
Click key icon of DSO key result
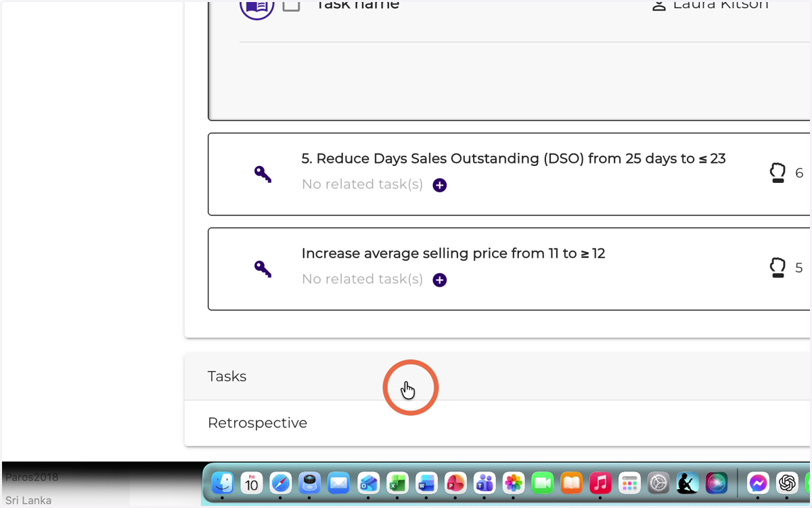pyautogui.click(x=263, y=174)
